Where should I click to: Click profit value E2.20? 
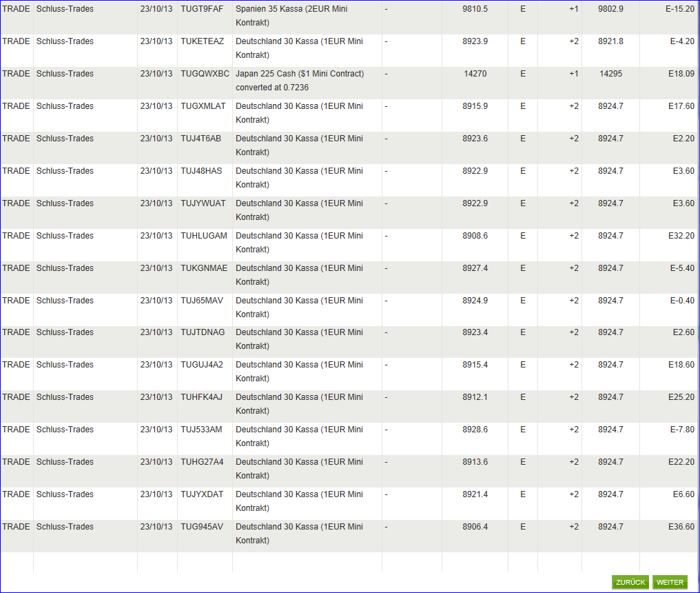click(x=683, y=139)
